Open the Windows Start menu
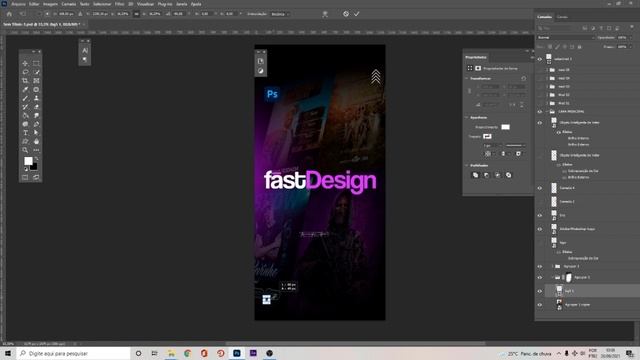 8,353
